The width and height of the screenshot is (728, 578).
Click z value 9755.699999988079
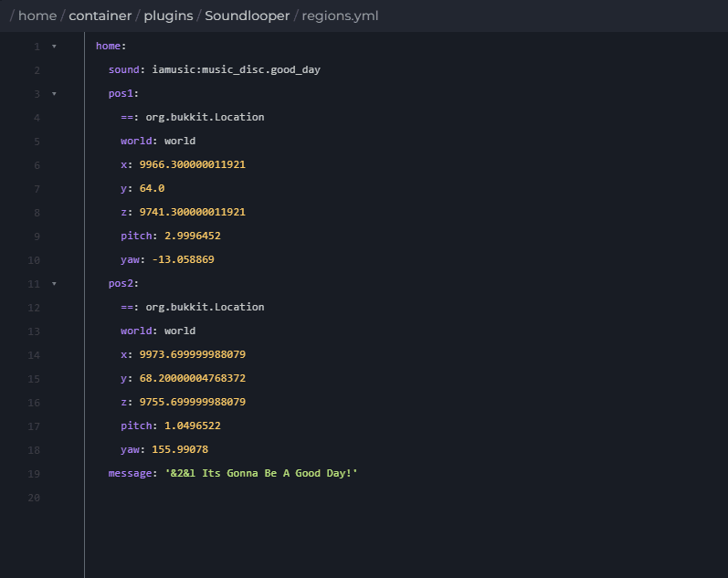pos(192,402)
